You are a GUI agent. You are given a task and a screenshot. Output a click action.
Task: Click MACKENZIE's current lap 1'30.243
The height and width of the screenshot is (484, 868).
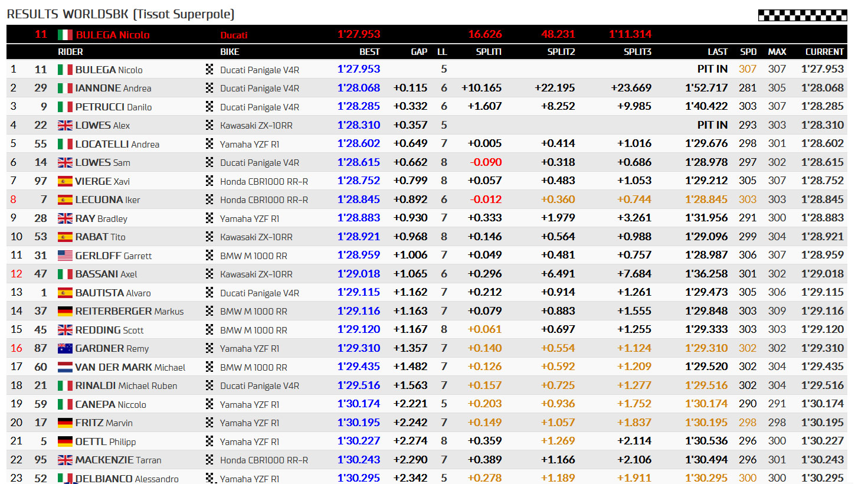823,460
